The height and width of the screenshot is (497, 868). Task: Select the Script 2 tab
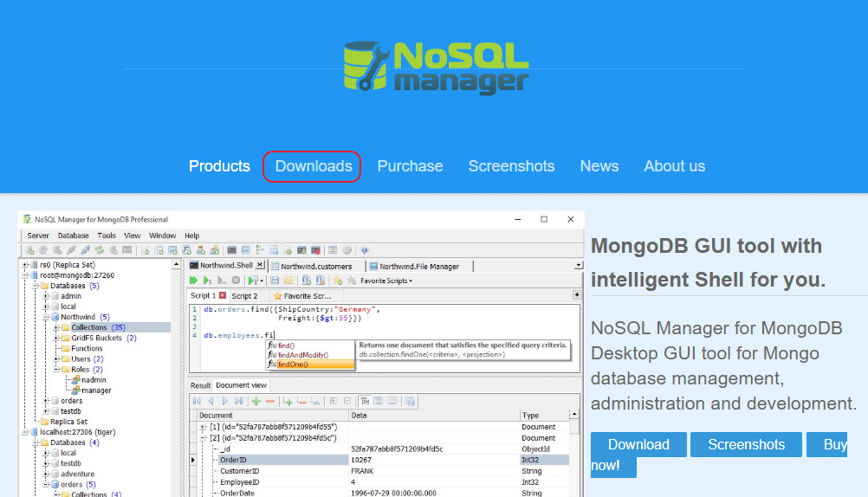[244, 295]
